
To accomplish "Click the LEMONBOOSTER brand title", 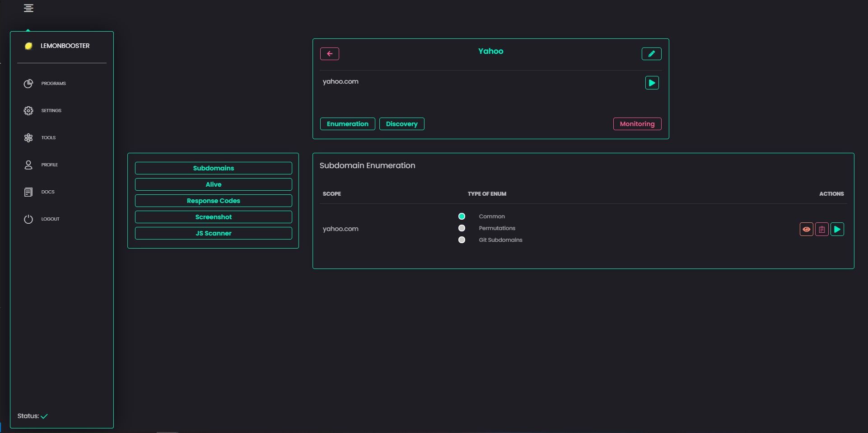I will tap(65, 46).
